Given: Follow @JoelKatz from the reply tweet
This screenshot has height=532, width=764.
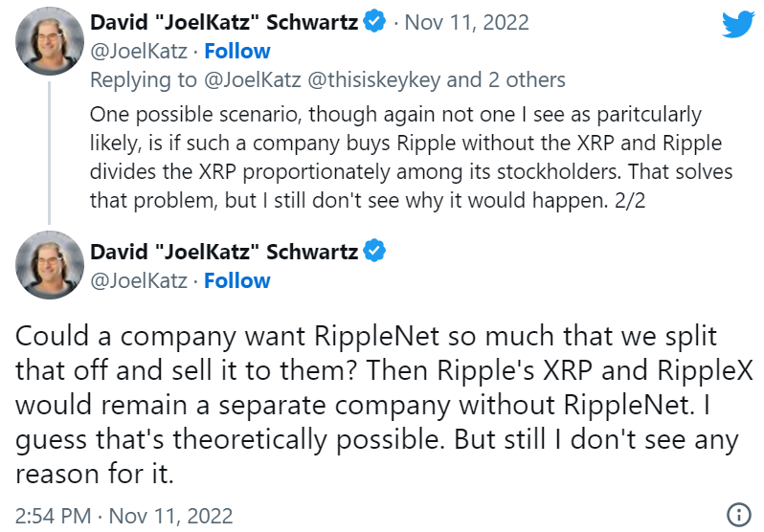Looking at the screenshot, I should [x=237, y=51].
